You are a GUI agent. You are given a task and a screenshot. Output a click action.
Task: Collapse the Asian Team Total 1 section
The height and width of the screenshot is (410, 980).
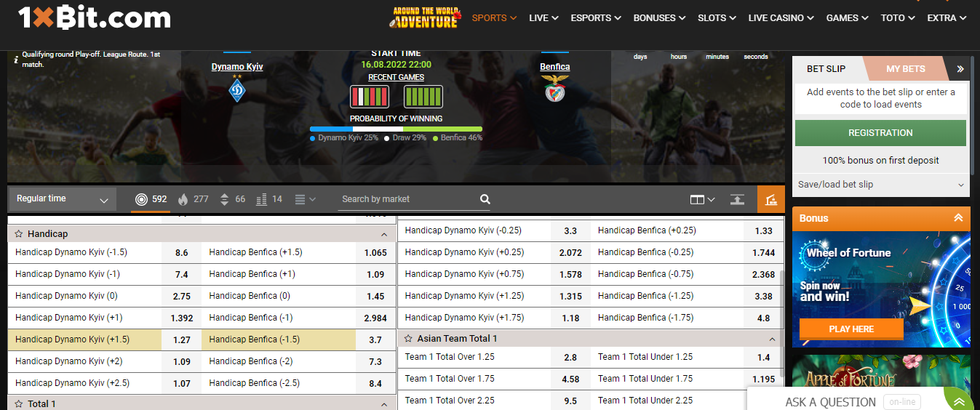pos(773,339)
